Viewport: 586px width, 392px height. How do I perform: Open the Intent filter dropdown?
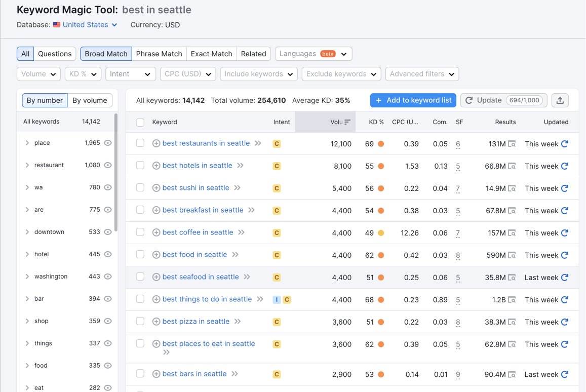point(131,74)
